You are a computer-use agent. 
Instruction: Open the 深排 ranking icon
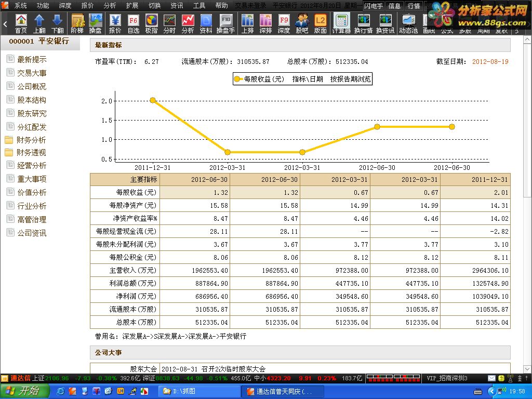265,23
